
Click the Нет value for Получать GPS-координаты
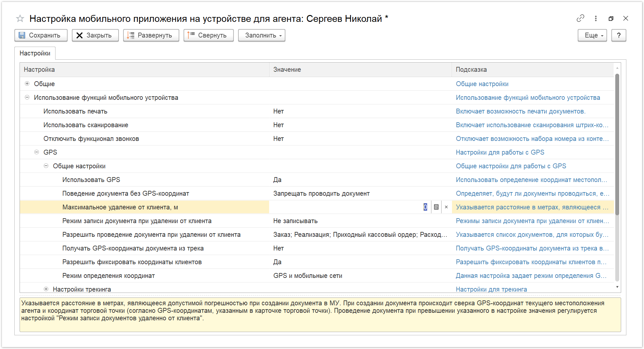coord(279,248)
